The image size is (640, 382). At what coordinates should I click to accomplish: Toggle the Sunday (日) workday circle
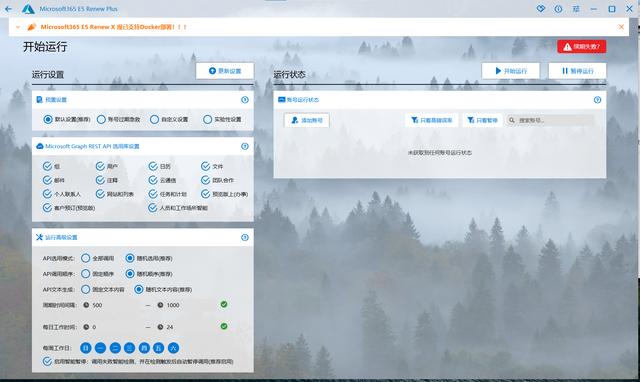pos(86,348)
